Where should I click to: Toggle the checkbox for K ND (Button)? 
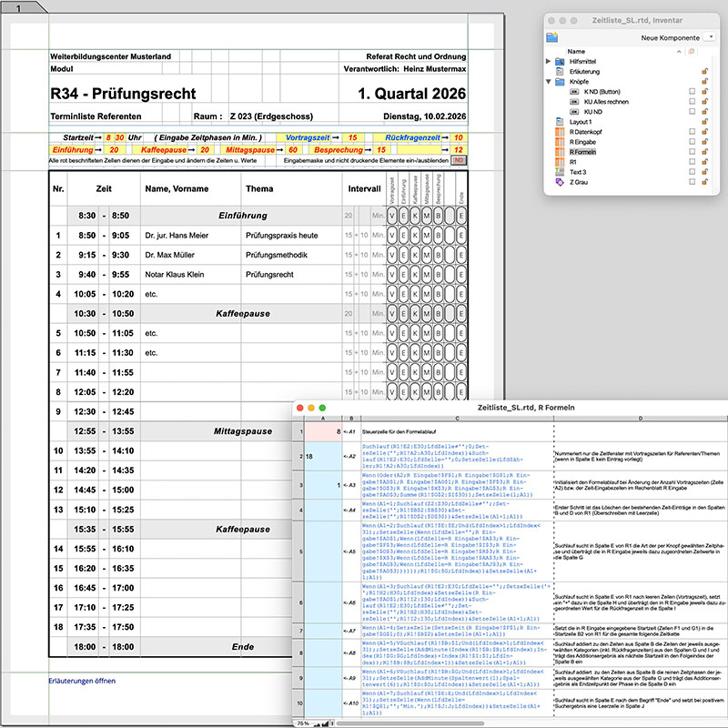pos(693,92)
